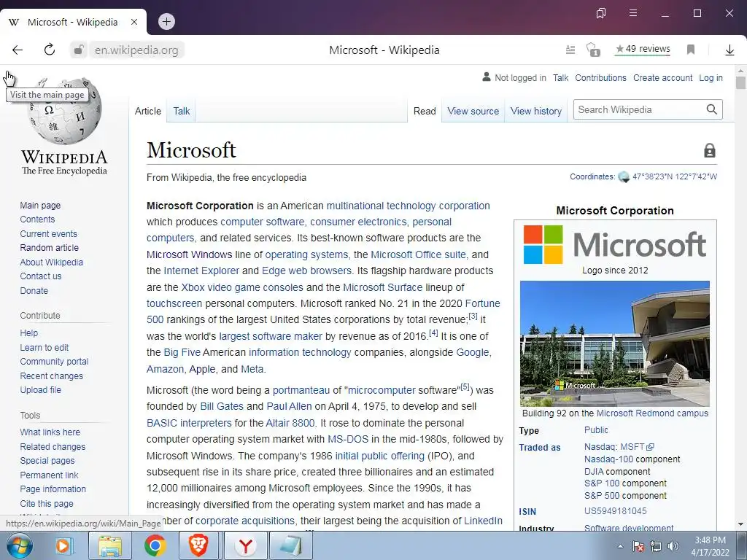
Task: Open Windows Media Player from taskbar
Action: click(x=63, y=545)
